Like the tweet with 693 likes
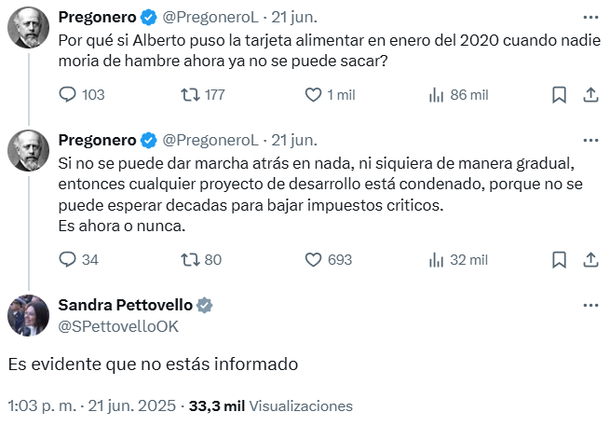610x426 pixels. click(x=312, y=259)
